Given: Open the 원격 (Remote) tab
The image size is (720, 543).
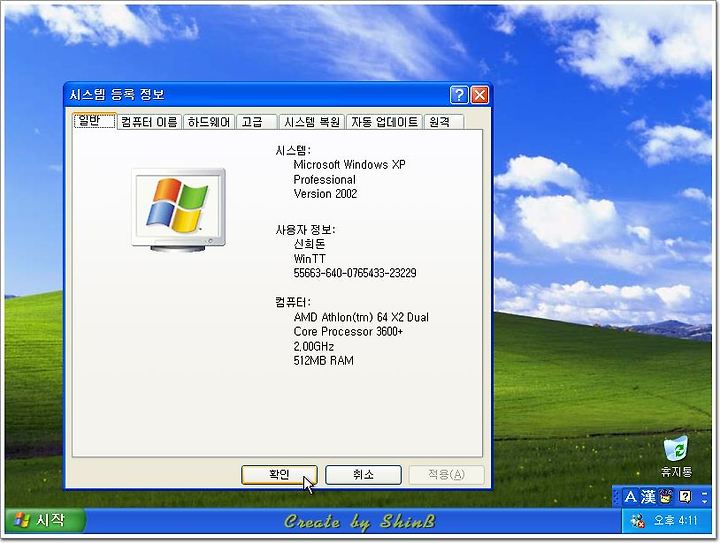Looking at the screenshot, I should (x=444, y=122).
